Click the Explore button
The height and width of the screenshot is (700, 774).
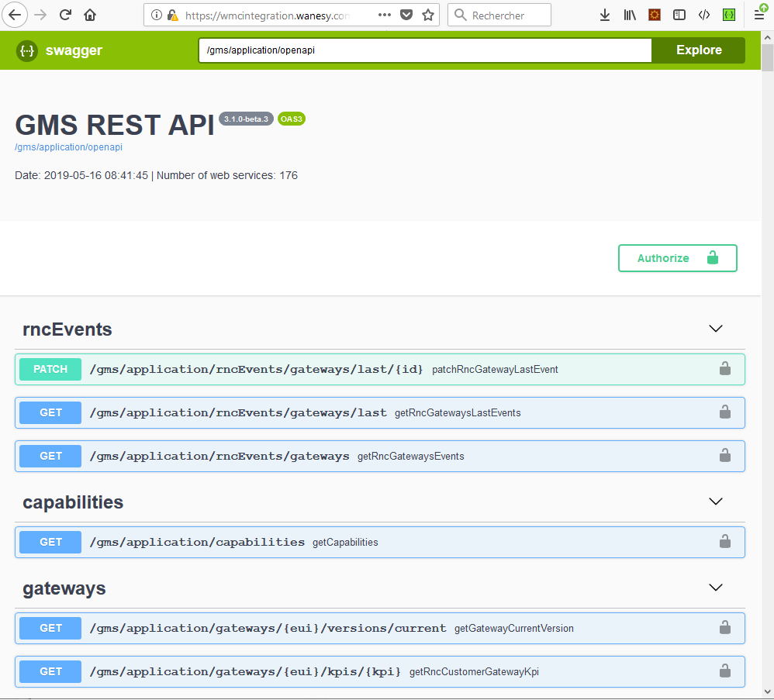point(698,50)
